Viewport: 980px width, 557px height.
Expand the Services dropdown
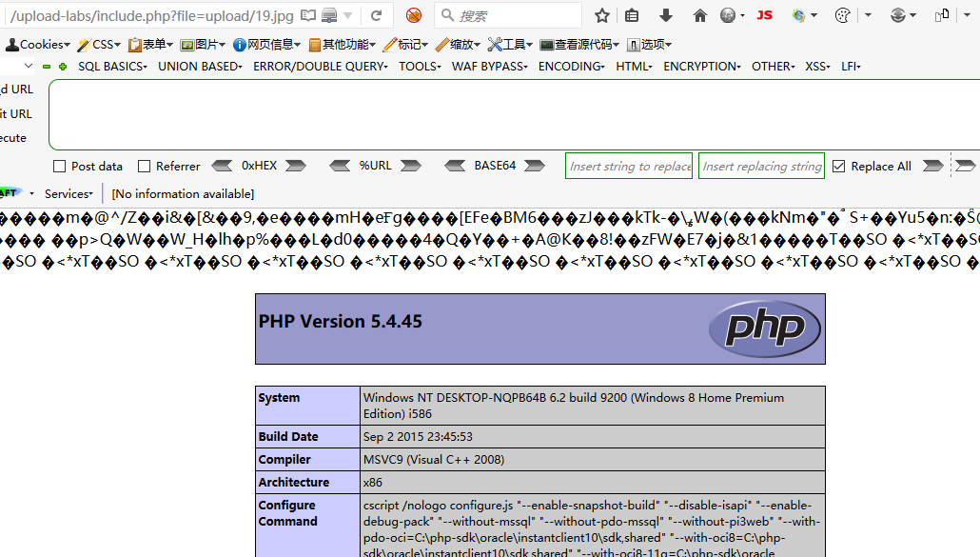(69, 193)
